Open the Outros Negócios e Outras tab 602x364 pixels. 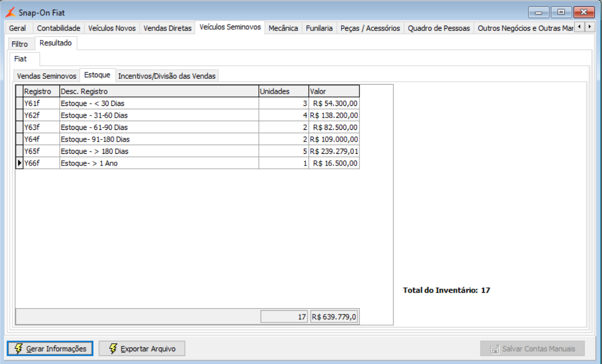tap(524, 28)
